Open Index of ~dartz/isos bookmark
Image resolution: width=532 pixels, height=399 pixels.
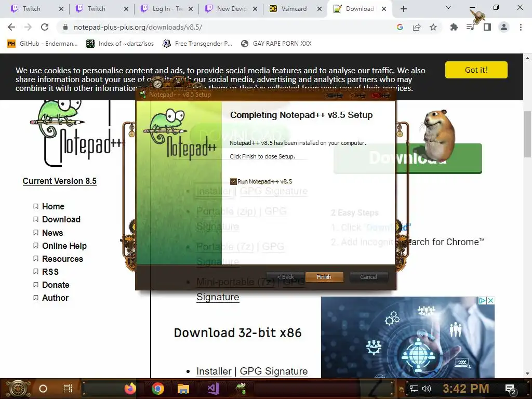[120, 44]
